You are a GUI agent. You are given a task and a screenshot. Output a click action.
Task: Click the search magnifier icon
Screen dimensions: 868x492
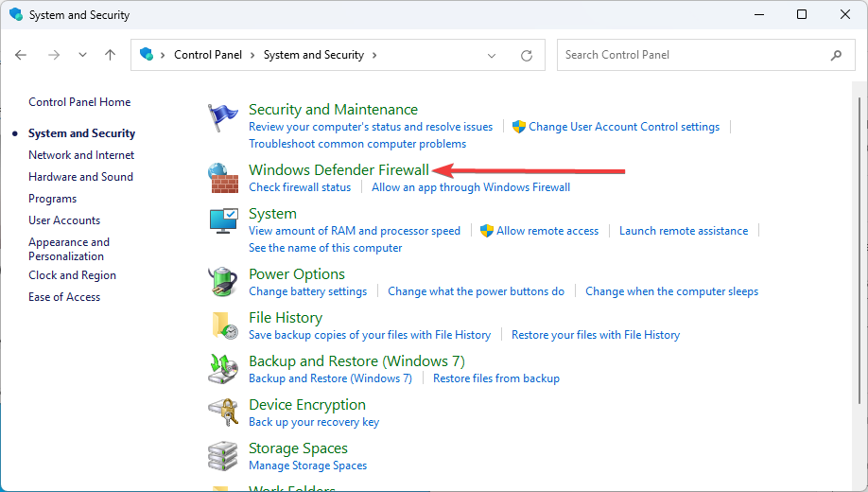(x=836, y=55)
